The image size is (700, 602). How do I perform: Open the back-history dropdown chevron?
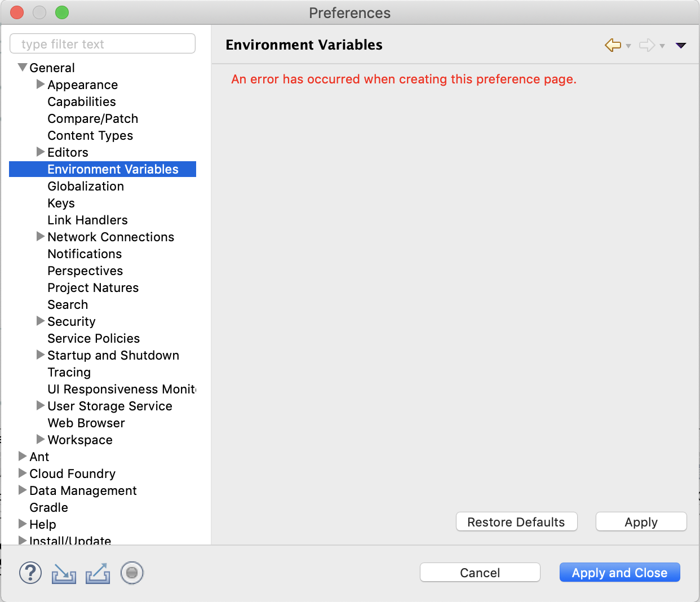pyautogui.click(x=627, y=46)
